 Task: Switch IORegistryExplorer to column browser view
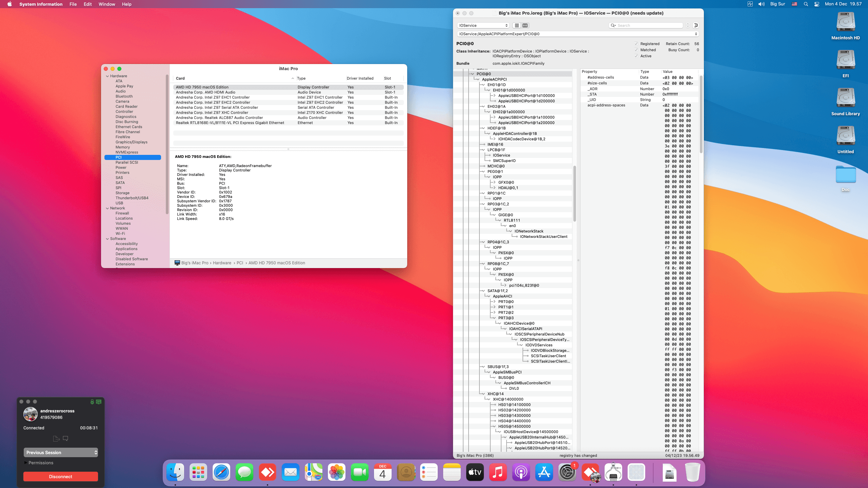click(525, 25)
